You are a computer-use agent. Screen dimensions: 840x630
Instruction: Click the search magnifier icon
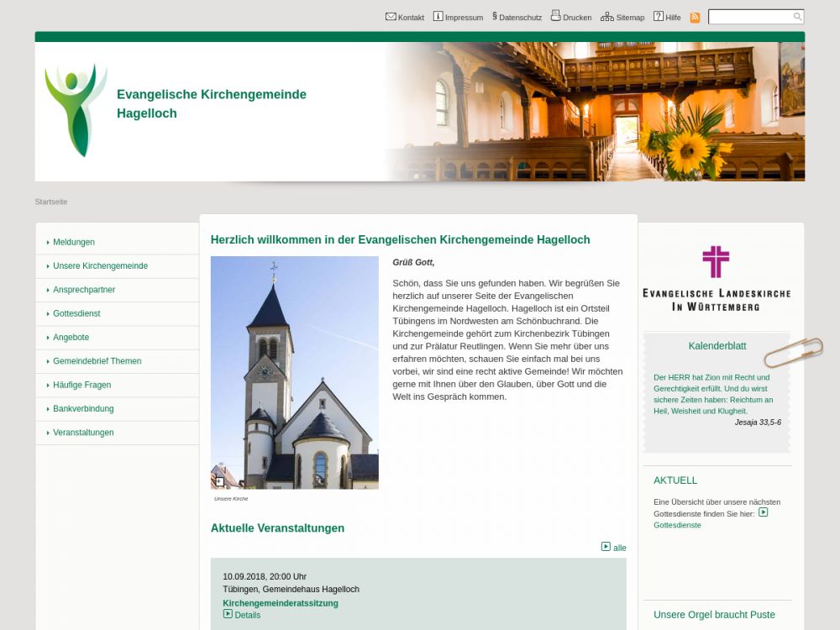pyautogui.click(x=797, y=17)
